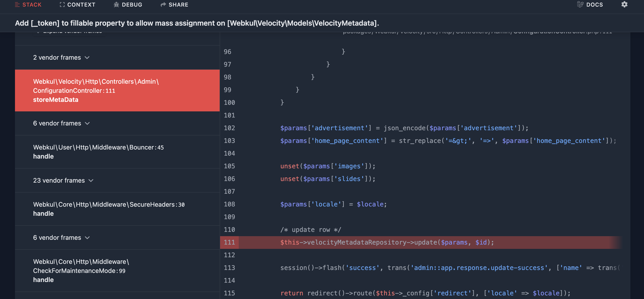The image size is (644, 299).
Task: Expand 6 vendor frames below SecureHeaders
Action: pos(117,238)
